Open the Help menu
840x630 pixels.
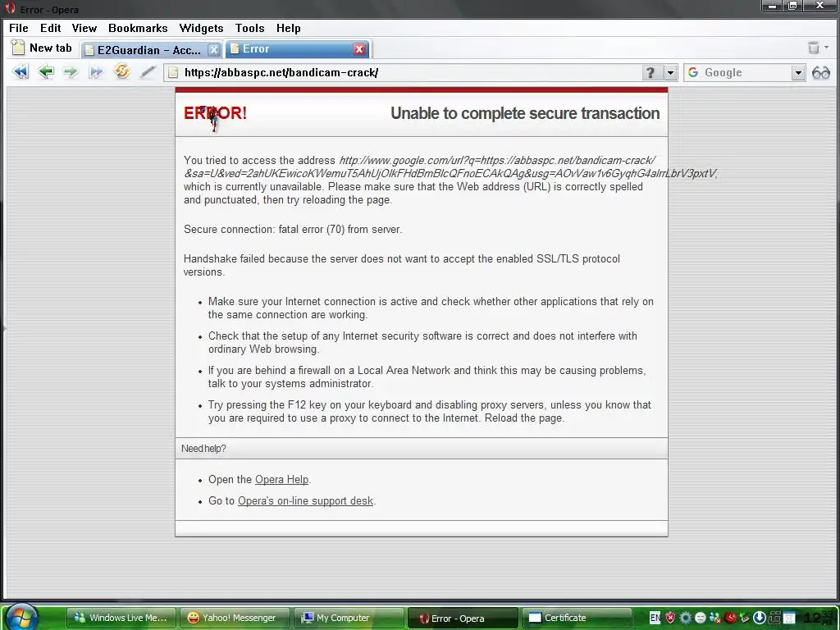288,28
